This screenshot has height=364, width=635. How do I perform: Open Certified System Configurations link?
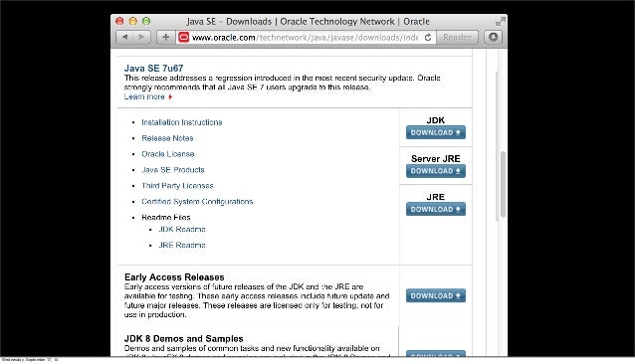197,202
